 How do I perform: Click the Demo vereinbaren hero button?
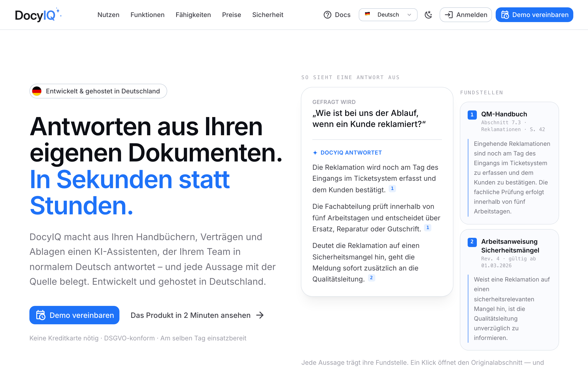point(74,315)
